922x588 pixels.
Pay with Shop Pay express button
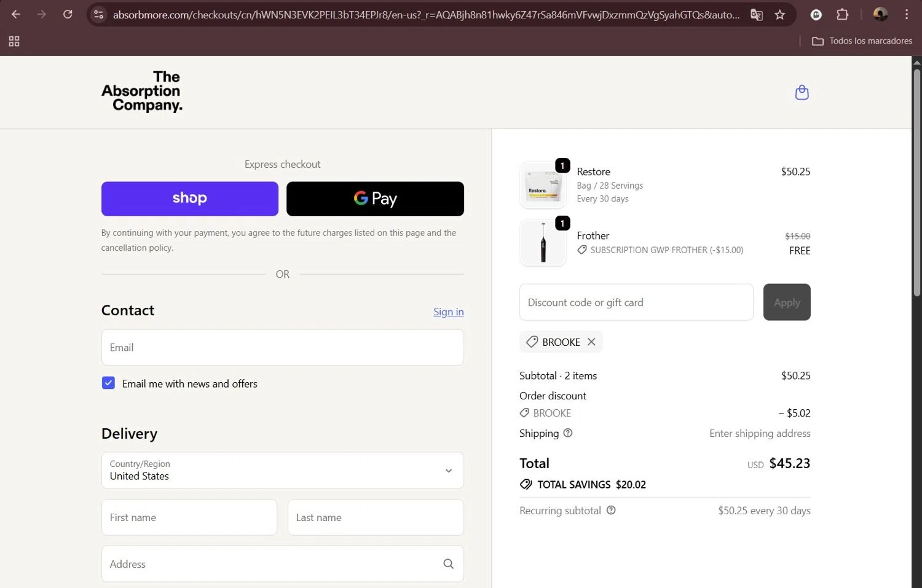point(190,198)
